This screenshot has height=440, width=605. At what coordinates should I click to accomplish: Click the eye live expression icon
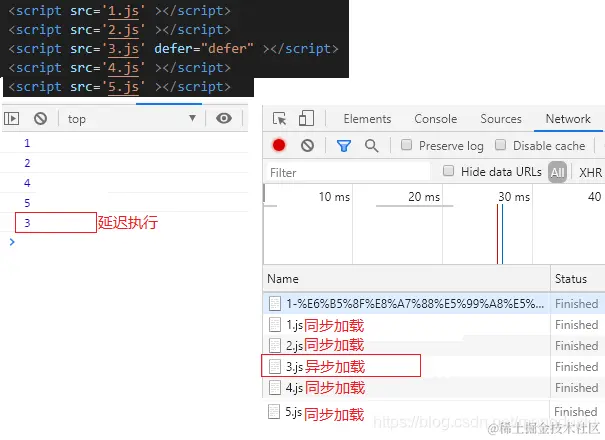click(224, 118)
